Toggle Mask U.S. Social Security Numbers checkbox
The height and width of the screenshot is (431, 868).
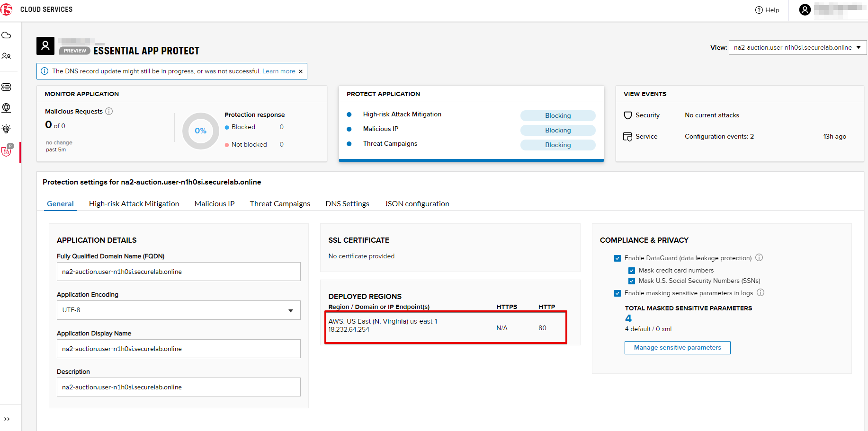(x=632, y=281)
